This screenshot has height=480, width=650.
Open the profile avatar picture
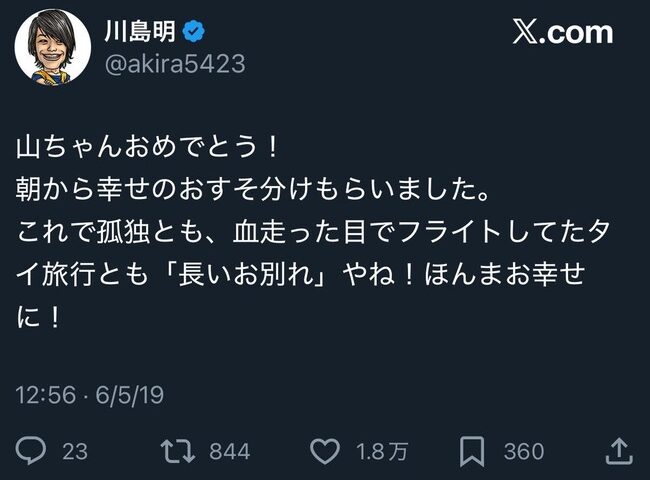[x=47, y=48]
